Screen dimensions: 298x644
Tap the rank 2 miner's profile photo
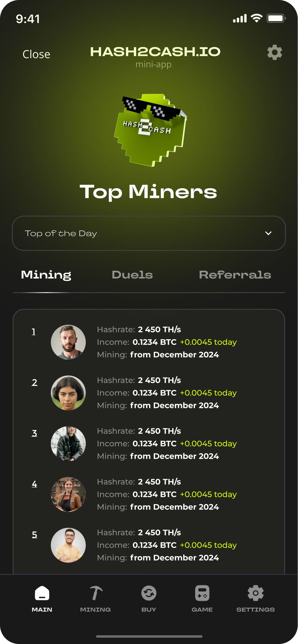tap(68, 393)
